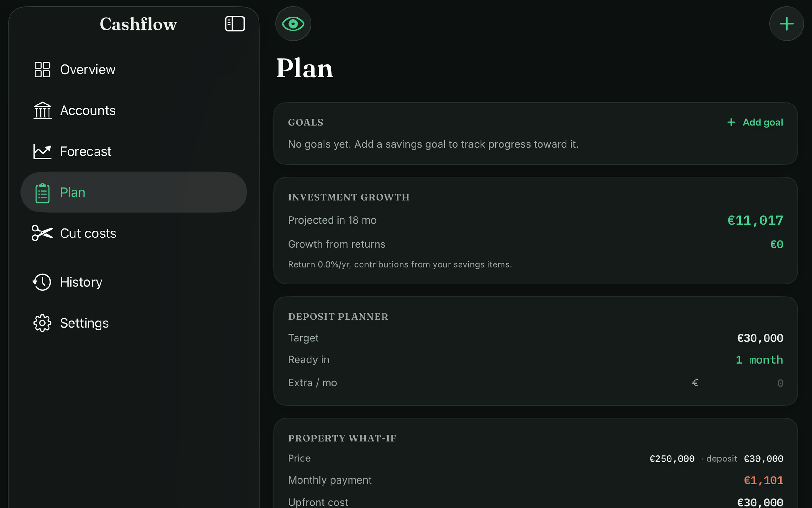This screenshot has height=508, width=812.
Task: Click the €30,000 Target value
Action: point(760,338)
